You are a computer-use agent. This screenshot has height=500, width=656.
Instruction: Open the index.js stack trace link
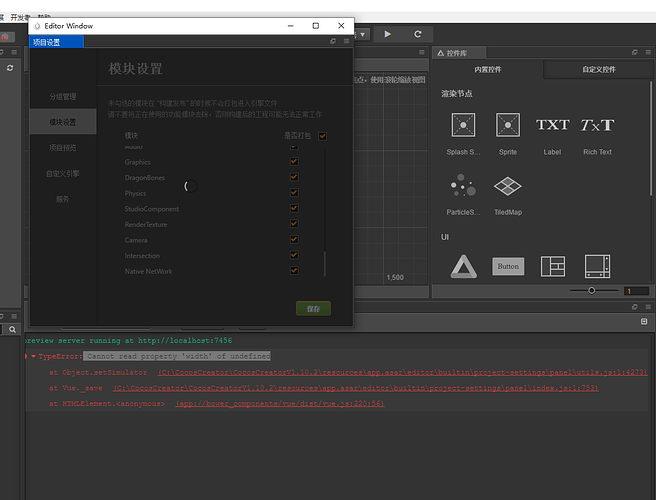click(356, 388)
